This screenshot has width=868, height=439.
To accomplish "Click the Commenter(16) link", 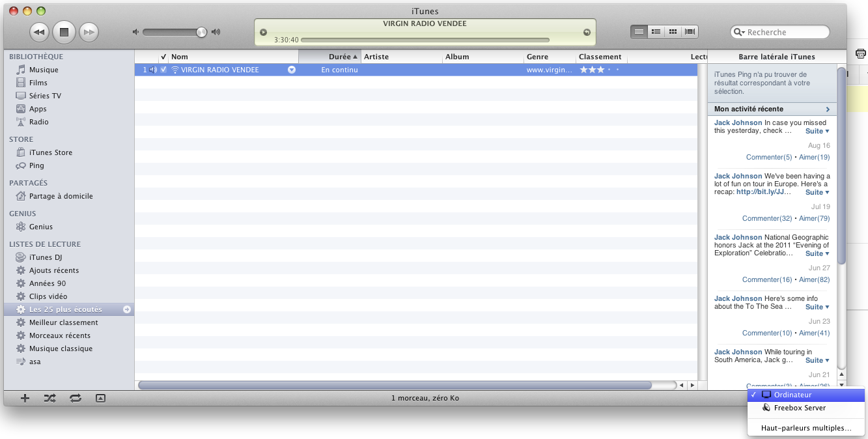I will (x=767, y=279).
